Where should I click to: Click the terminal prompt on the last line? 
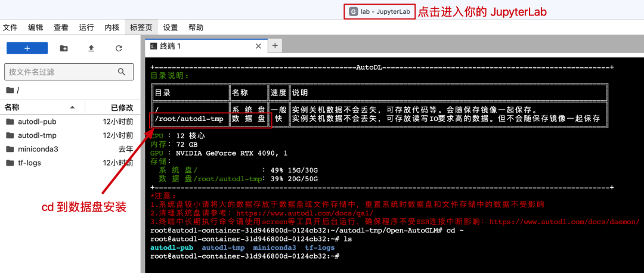click(x=245, y=256)
